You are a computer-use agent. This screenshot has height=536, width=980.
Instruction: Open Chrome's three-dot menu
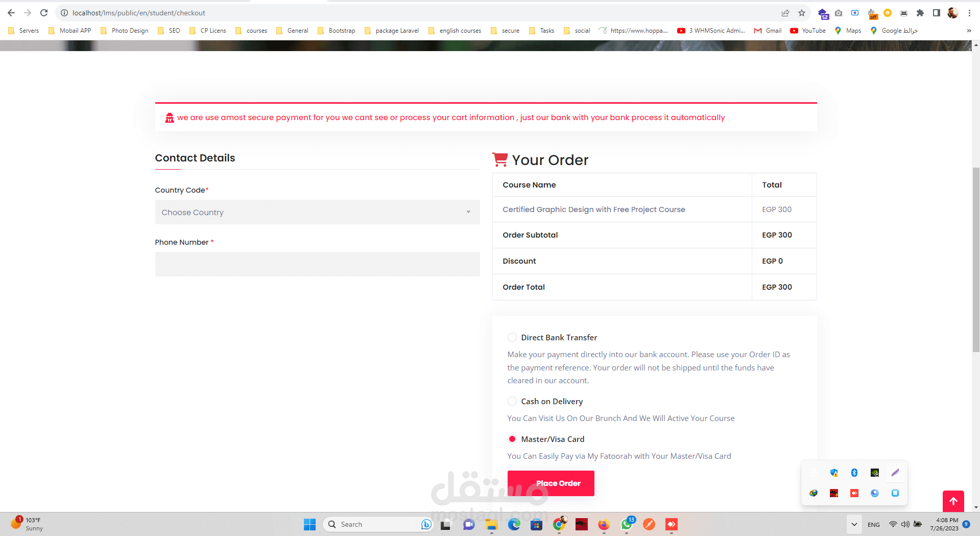point(969,13)
